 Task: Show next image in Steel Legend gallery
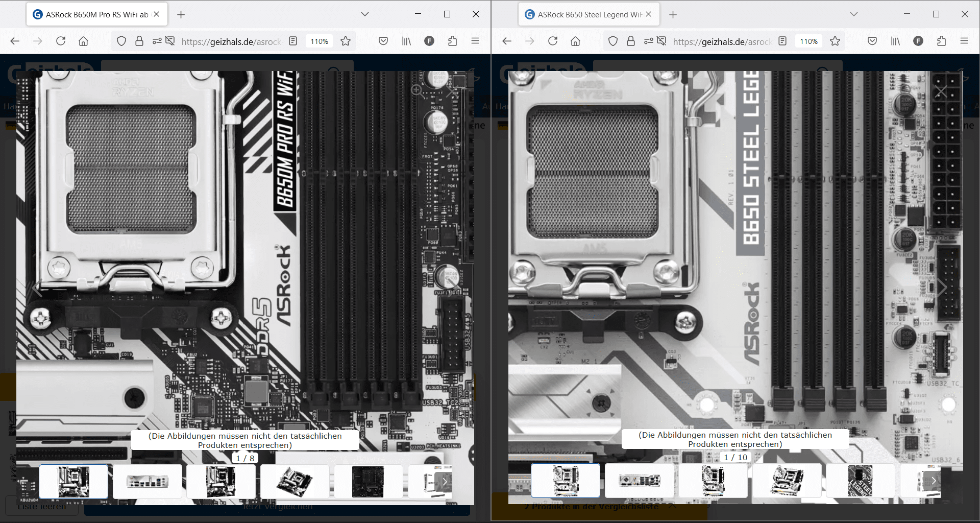click(942, 287)
